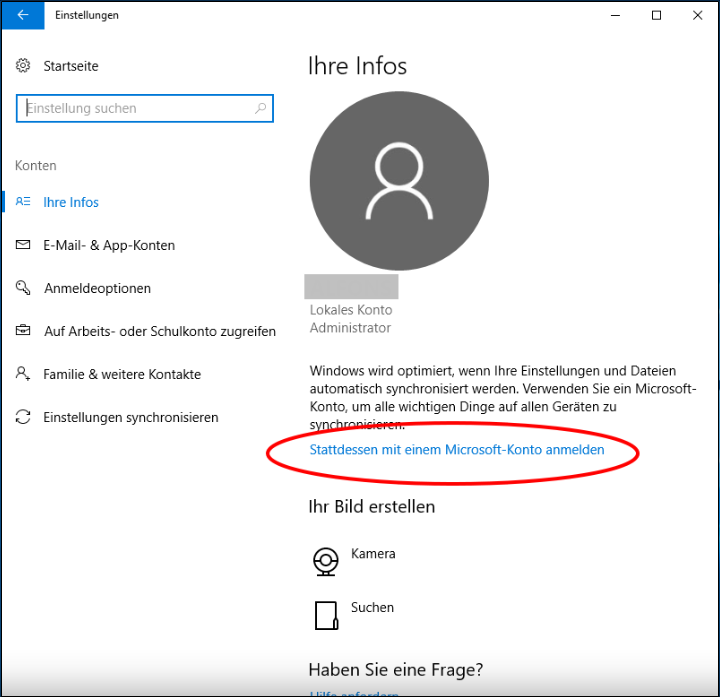The width and height of the screenshot is (720, 697).
Task: Focus the Einstellung suchen search field
Action: 145,108
